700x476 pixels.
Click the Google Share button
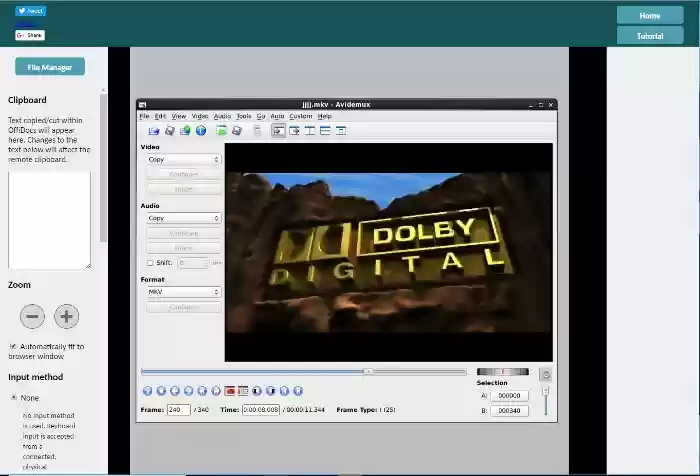(x=30, y=35)
